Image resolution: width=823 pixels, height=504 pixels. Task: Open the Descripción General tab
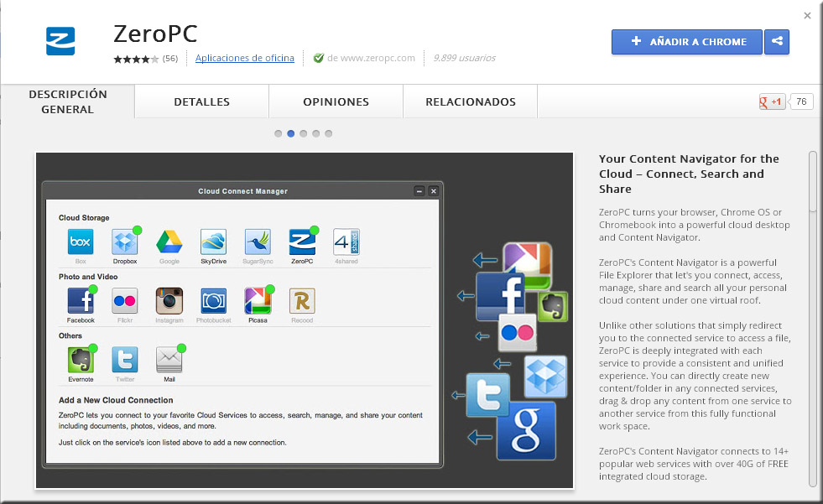pos(68,101)
